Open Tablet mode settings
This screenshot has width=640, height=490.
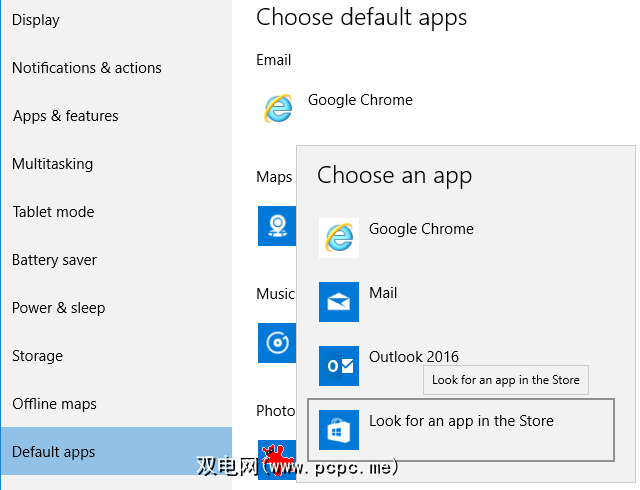[x=53, y=212]
